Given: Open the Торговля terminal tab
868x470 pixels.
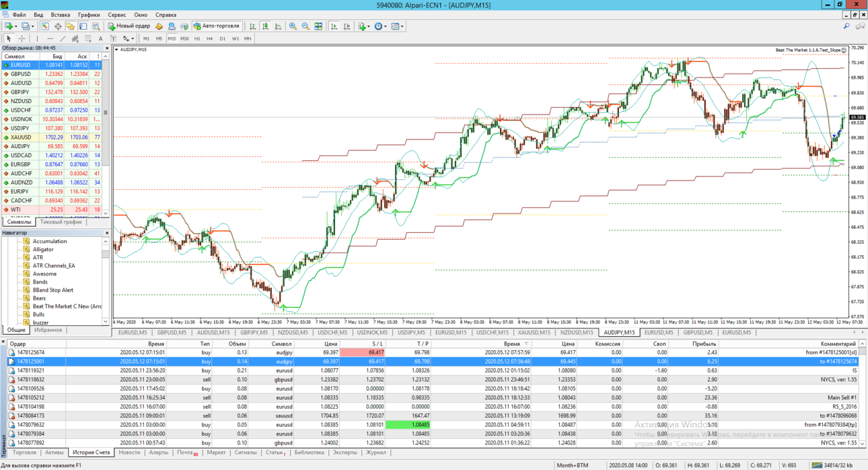Looking at the screenshot, I should tap(24, 452).
